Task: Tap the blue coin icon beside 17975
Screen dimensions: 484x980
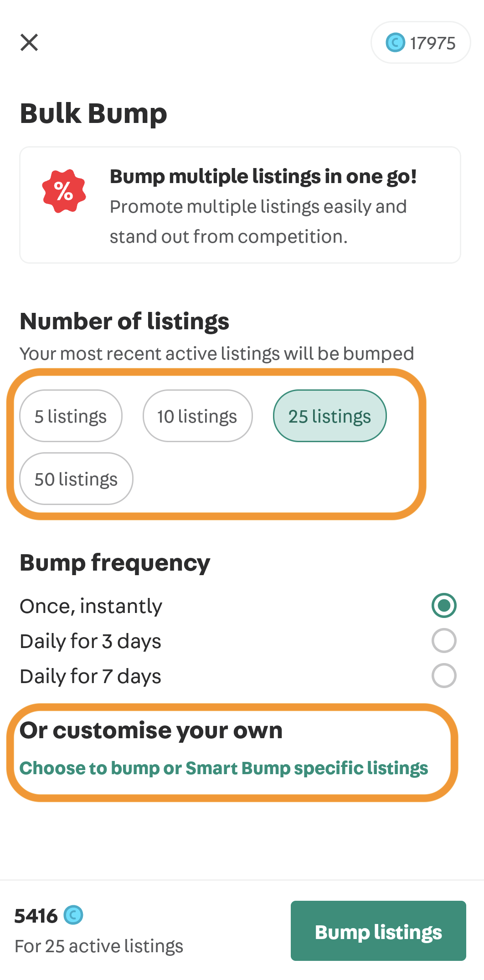Action: pos(395,43)
